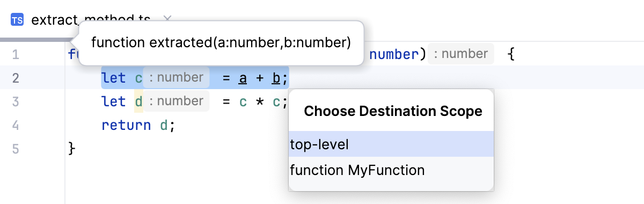
Task: Click the underlined variable b on line 2
Action: [276, 78]
